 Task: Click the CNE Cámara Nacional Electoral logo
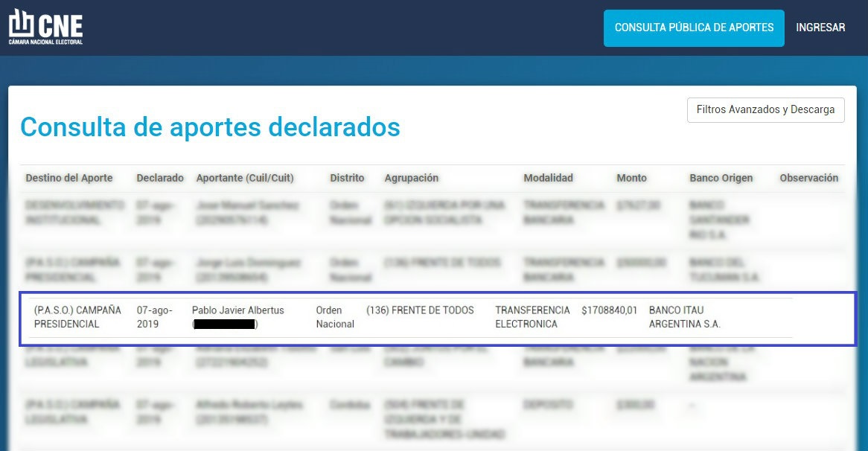46,27
